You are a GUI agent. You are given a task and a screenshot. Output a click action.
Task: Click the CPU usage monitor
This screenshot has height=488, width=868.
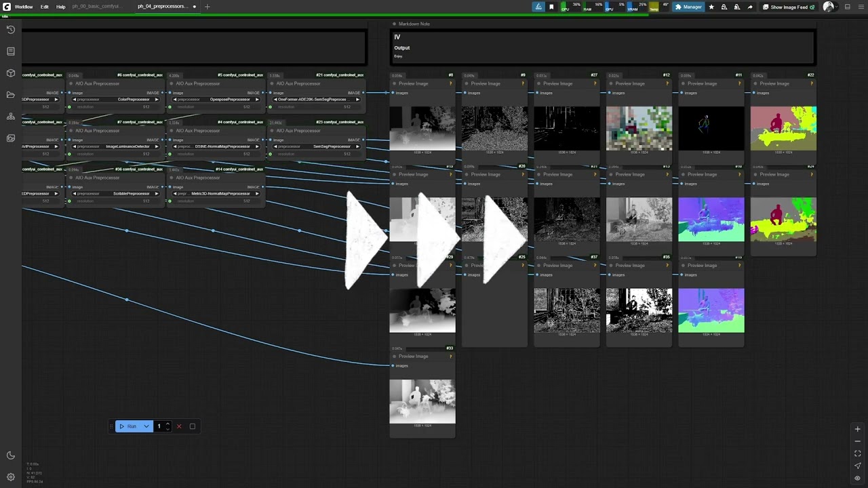pyautogui.click(x=571, y=7)
